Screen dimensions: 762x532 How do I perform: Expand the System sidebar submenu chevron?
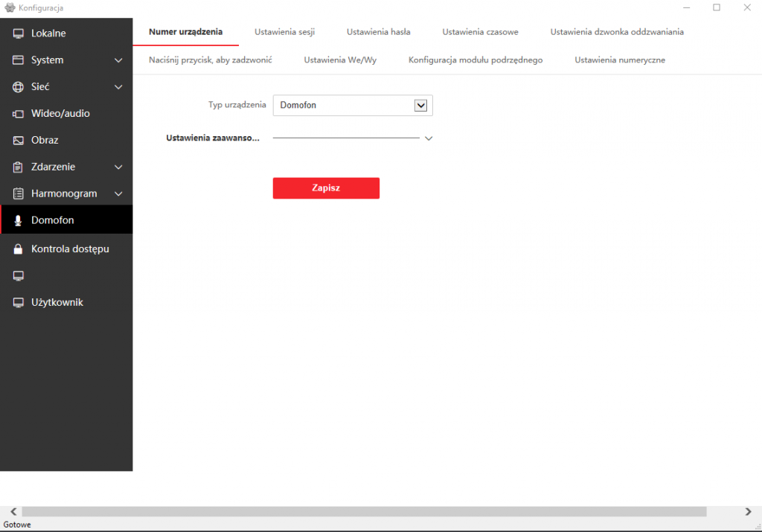(x=118, y=60)
